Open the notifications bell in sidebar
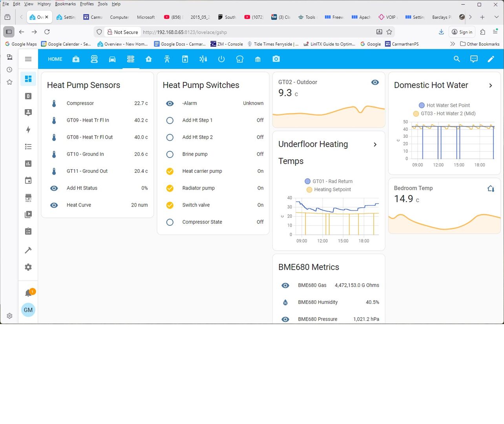This screenshot has height=424, width=504. coord(28,293)
